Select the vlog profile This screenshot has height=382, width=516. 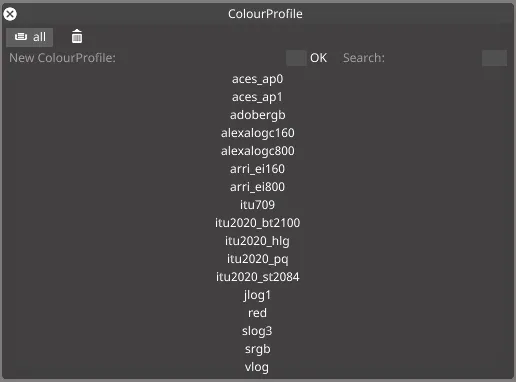click(258, 367)
